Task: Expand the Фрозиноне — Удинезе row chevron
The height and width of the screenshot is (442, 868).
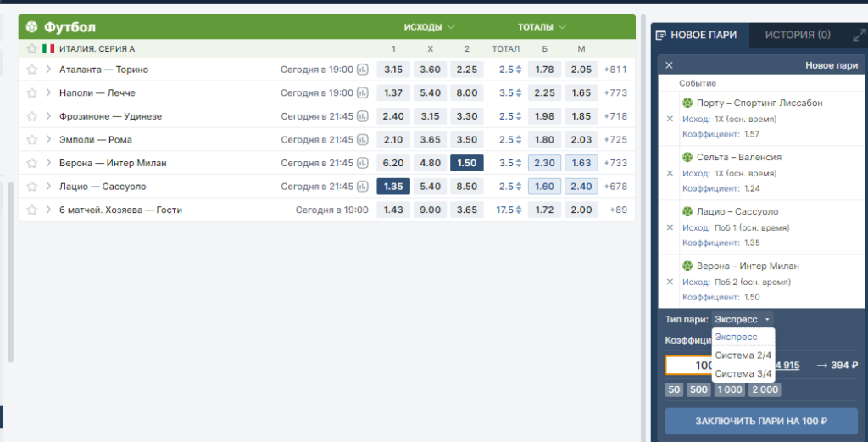Action: click(x=48, y=115)
